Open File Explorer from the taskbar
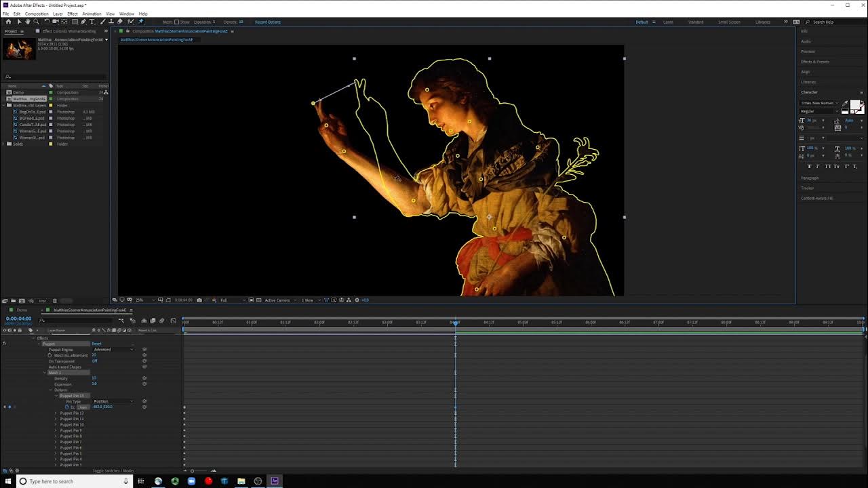This screenshot has height=488, width=868. (x=241, y=481)
